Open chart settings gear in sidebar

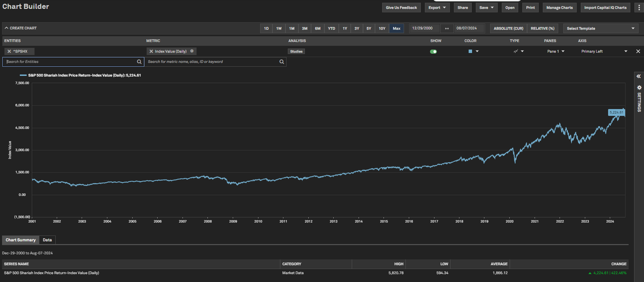[639, 88]
